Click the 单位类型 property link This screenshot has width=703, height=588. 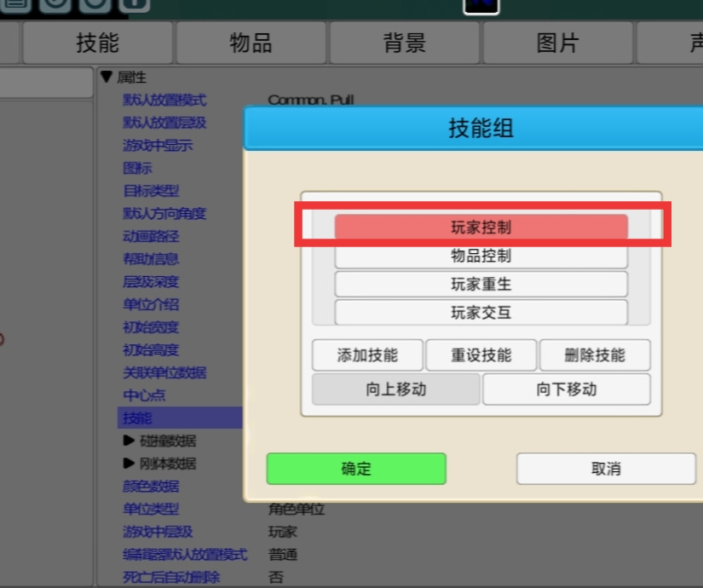click(151, 509)
